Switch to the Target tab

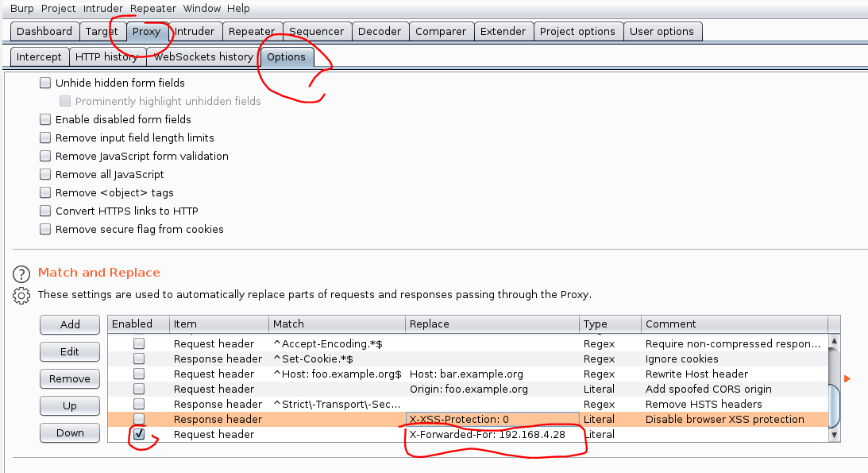coord(102,32)
